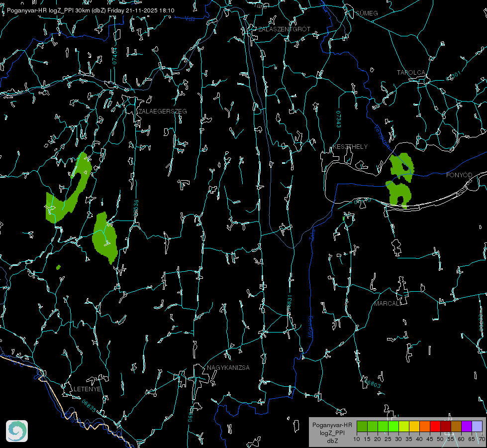Screen dimensions: 487x448
Task: Click the blue Somogy county label
Action: pos(310,327)
